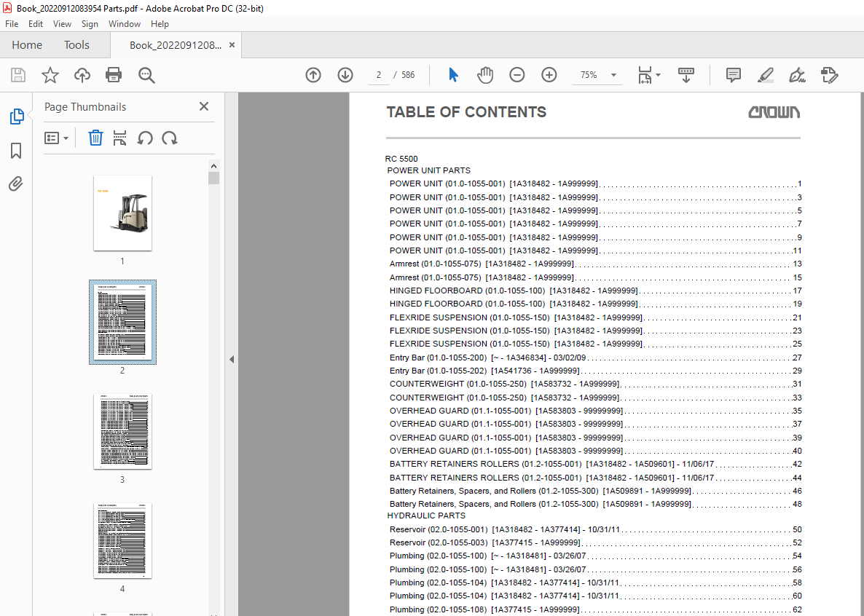The image size is (864, 616).
Task: Collapse the navigation pane with the left arrow
Action: [x=232, y=359]
